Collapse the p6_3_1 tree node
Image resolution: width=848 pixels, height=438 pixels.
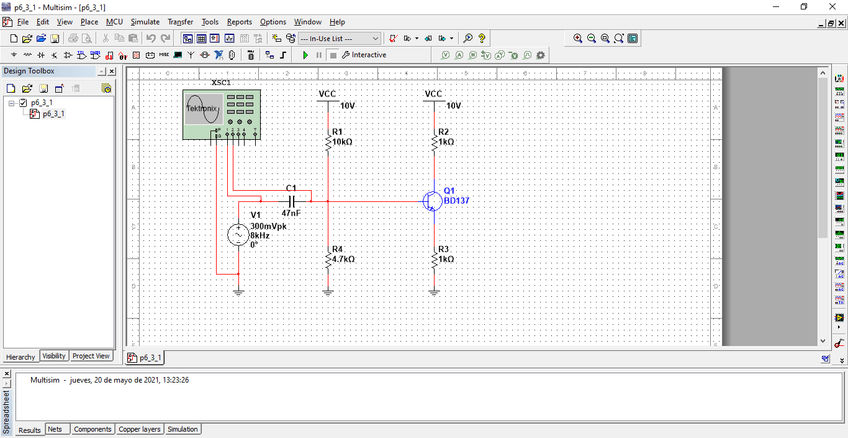(11, 102)
